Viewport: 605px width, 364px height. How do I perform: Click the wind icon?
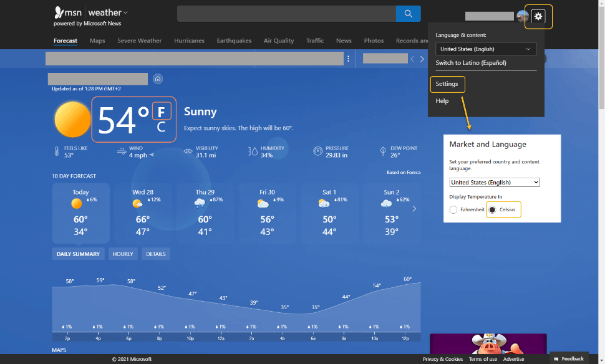click(122, 151)
